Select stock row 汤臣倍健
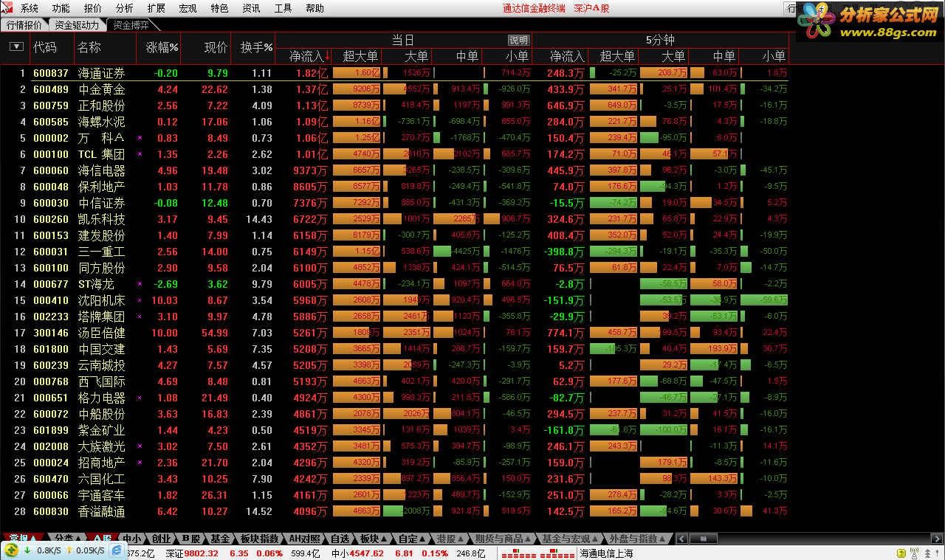This screenshot has width=945, height=560. tap(394, 333)
